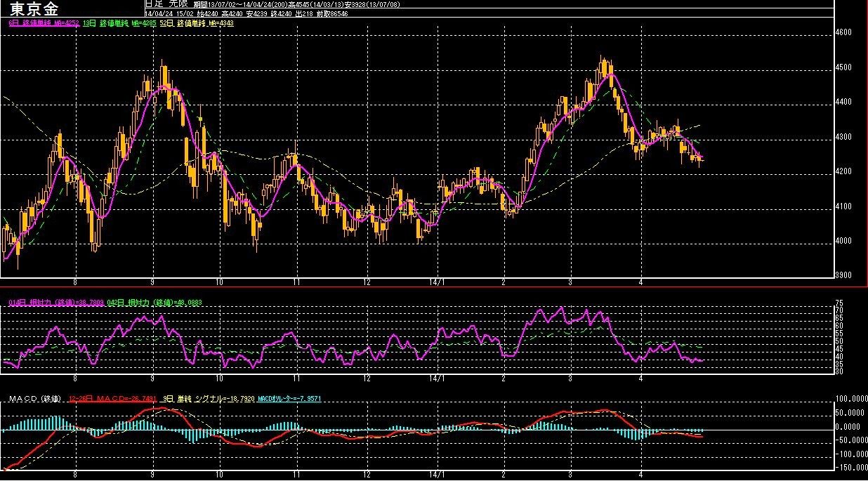Screen dimensions: 868x481
Task: Click month label 11 under price chart
Action: click(296, 282)
